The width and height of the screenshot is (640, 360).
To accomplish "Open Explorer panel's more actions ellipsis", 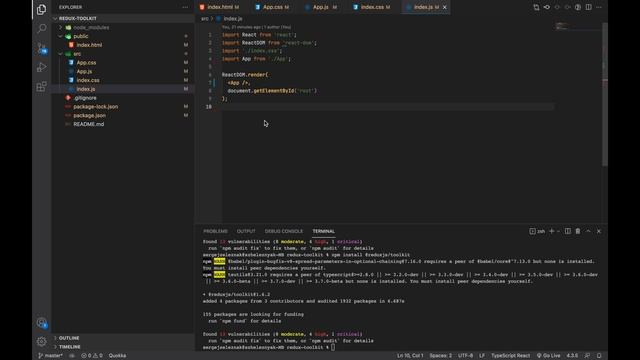I will 185,7.
